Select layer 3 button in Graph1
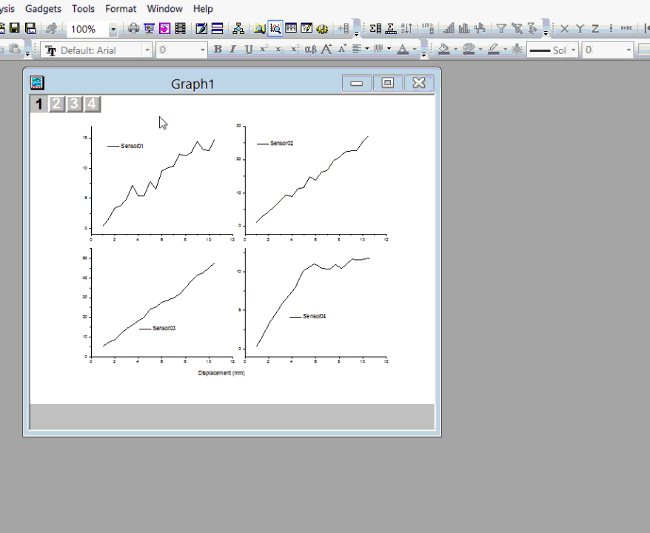 (x=74, y=104)
